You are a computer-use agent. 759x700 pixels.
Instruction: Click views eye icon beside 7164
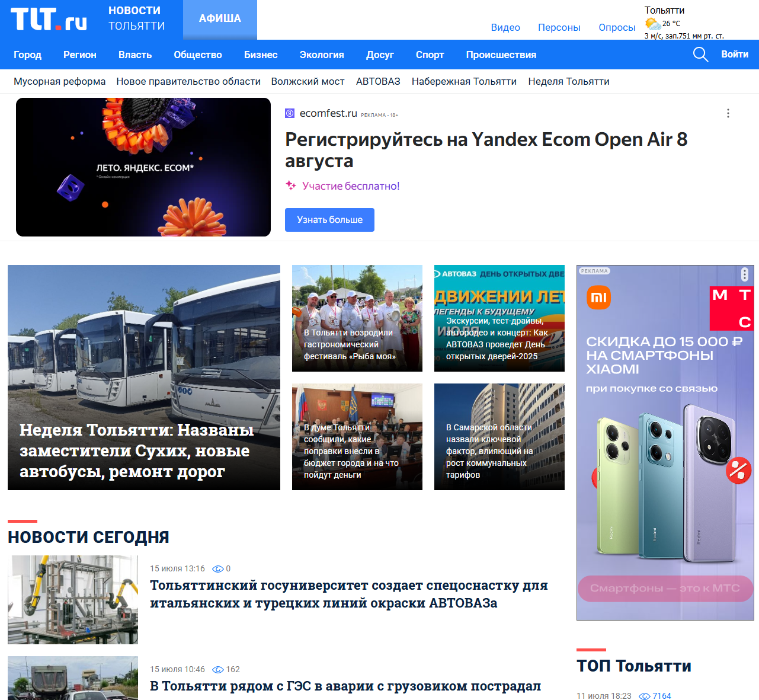pyautogui.click(x=645, y=696)
